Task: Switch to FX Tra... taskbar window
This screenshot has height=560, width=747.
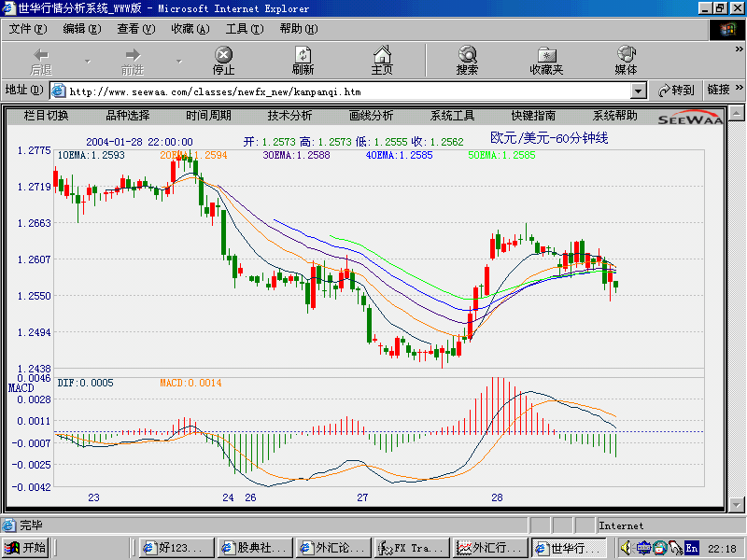Action: 412,548
